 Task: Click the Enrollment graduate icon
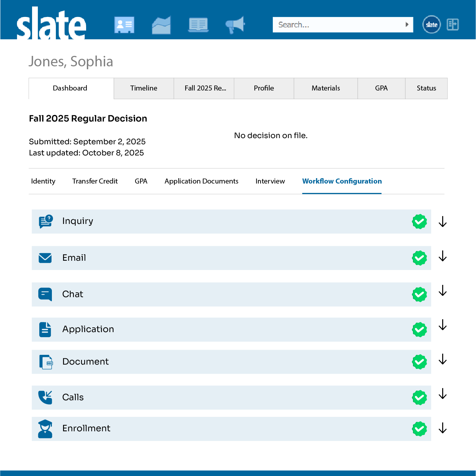pos(45,429)
